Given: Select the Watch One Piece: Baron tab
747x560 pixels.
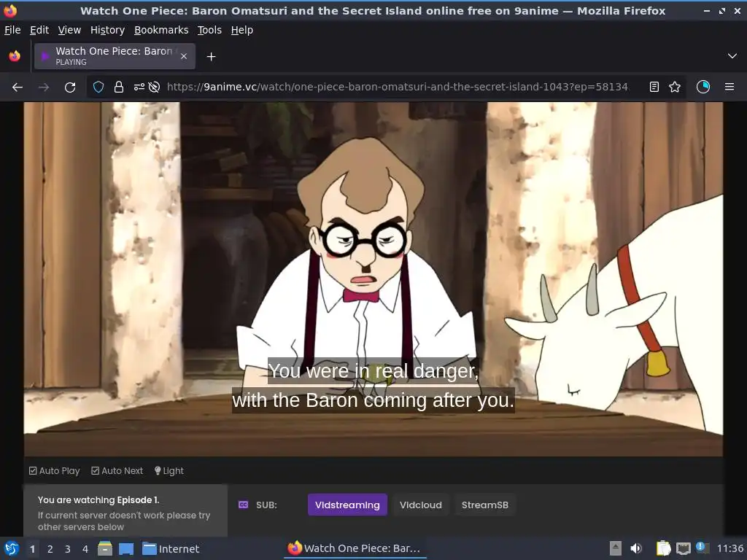Looking at the screenshot, I should tap(115, 56).
